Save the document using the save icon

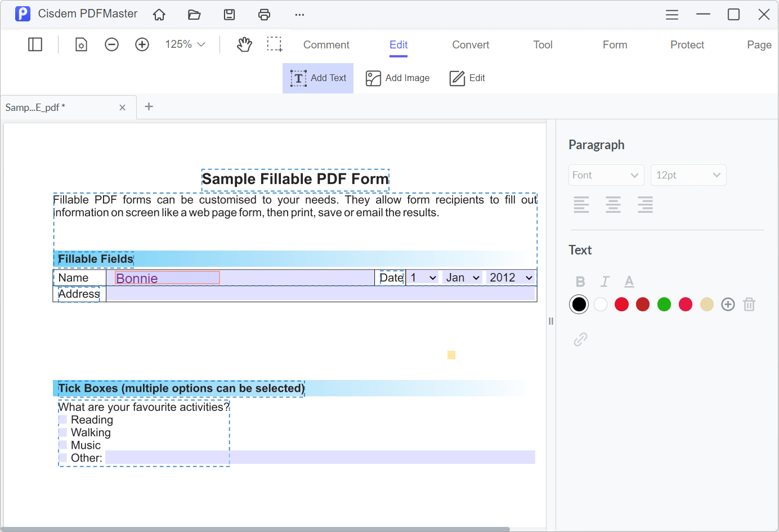(x=229, y=15)
